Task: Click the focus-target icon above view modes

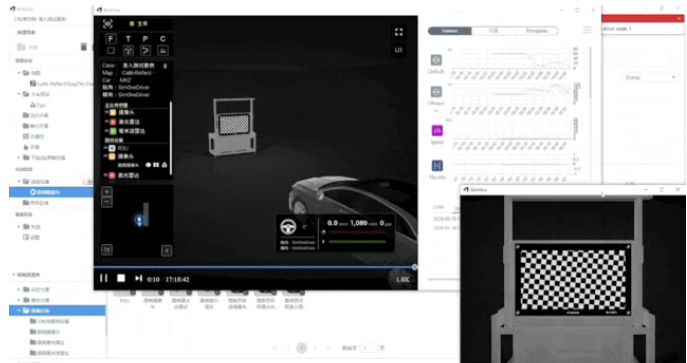Action: tap(108, 24)
